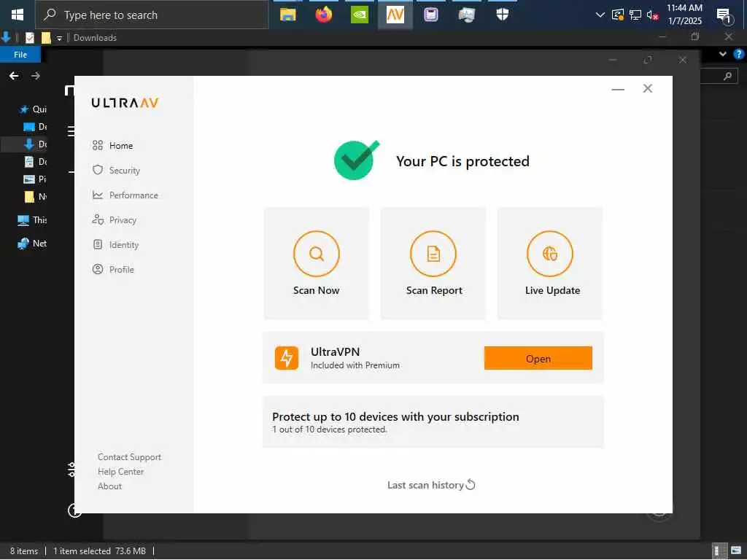The width and height of the screenshot is (747, 560).
Task: Open the NVIDIA app in the taskbar
Action: [x=359, y=15]
